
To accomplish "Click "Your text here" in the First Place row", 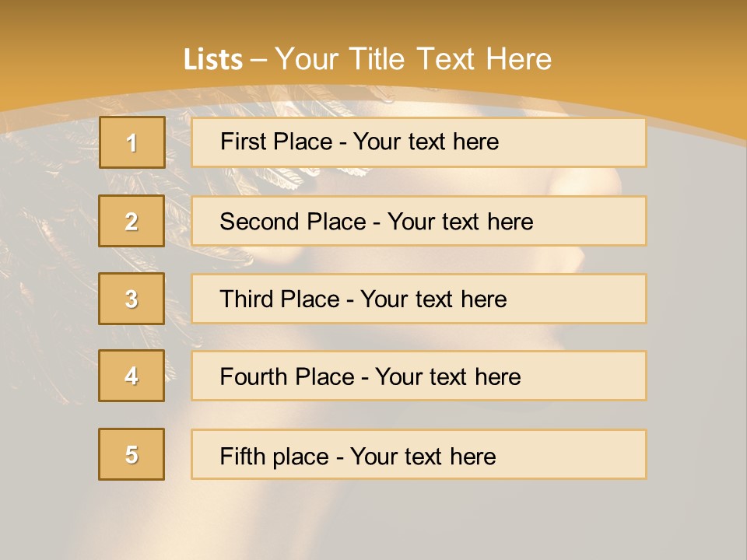I will (426, 142).
